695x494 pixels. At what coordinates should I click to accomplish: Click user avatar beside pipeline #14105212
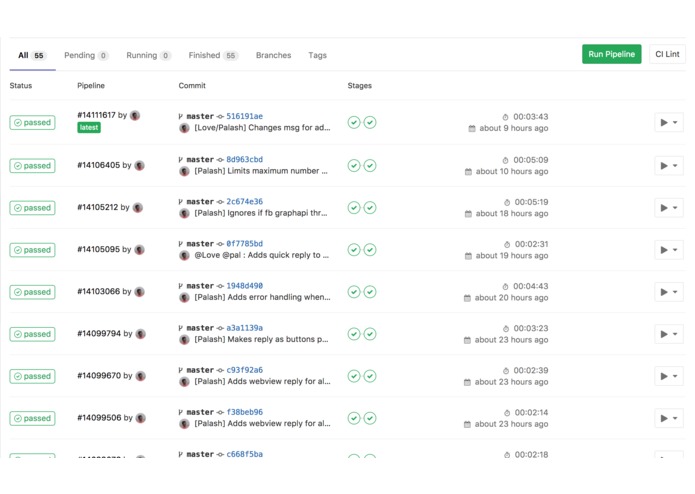138,207
